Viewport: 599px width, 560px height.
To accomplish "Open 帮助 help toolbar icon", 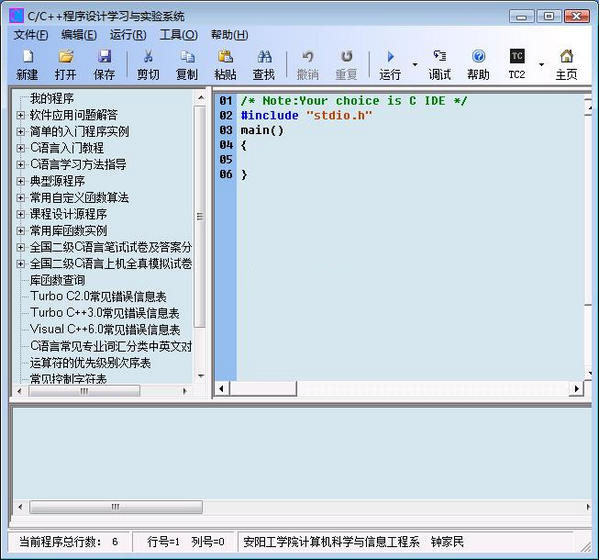I will 478,57.
